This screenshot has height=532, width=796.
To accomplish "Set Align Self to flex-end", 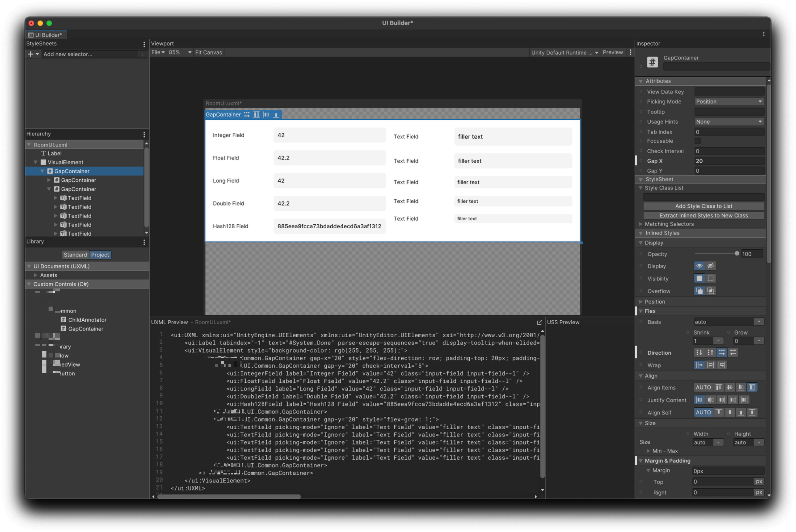I will [741, 412].
